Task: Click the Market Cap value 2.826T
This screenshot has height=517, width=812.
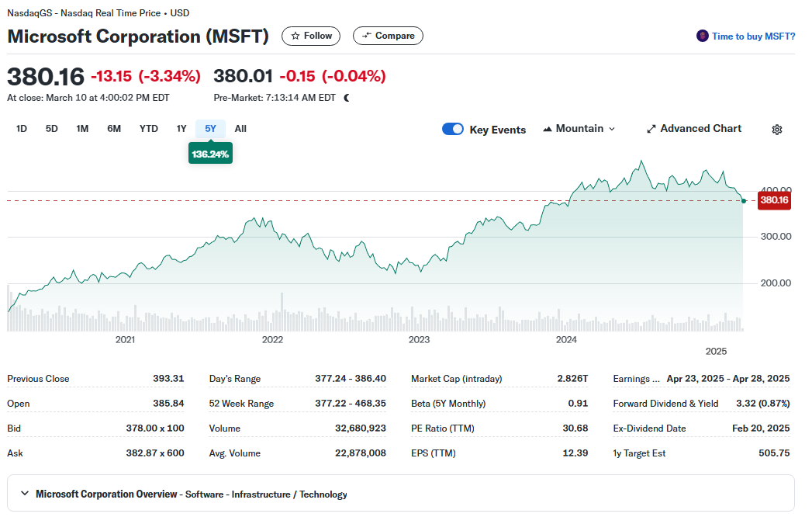Action: (572, 379)
